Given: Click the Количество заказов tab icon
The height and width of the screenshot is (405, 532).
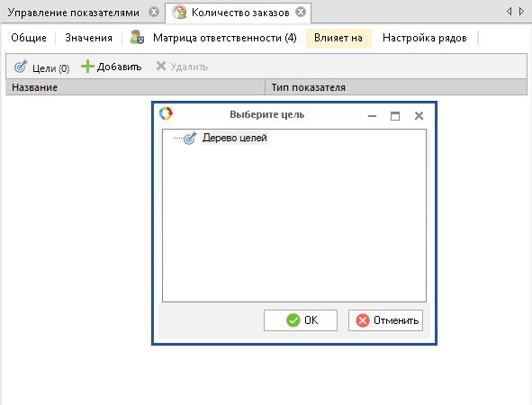Looking at the screenshot, I should tap(179, 13).
